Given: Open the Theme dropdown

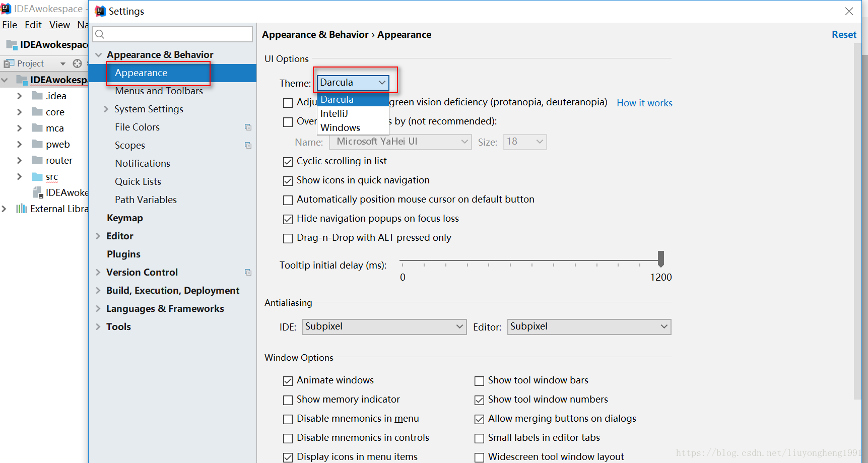Looking at the screenshot, I should tap(353, 83).
